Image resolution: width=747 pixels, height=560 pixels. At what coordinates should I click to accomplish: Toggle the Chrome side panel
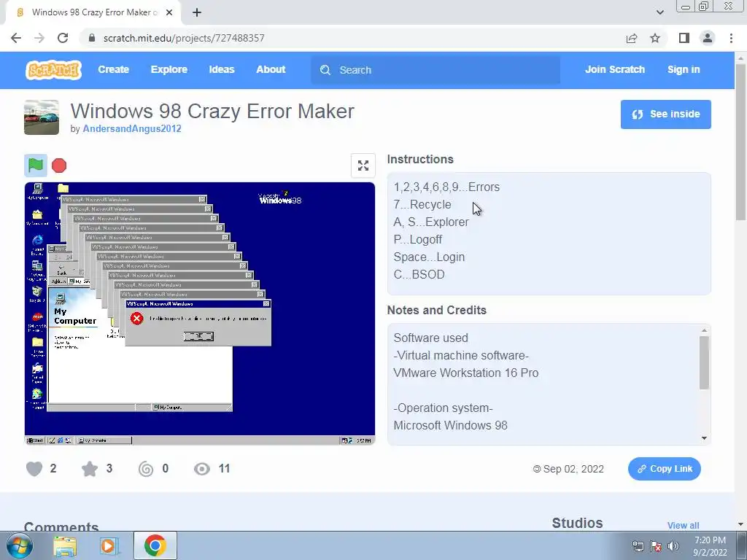point(684,38)
